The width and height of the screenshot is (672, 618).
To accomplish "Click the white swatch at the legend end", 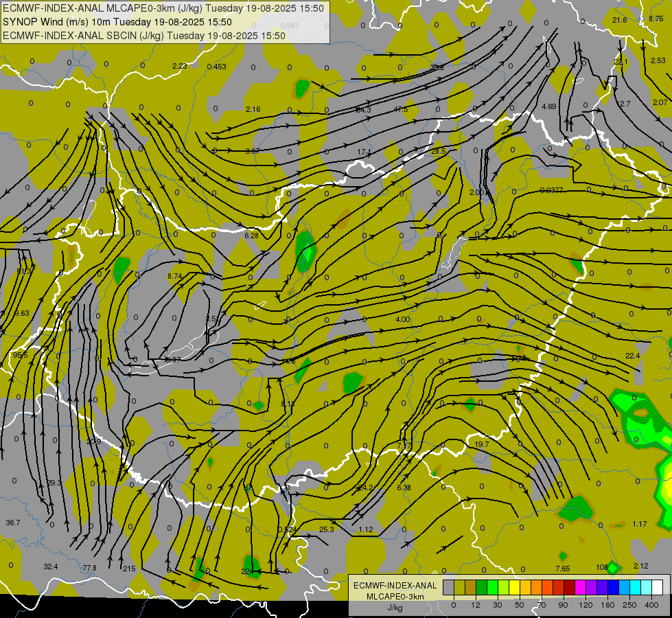I will pos(658,588).
